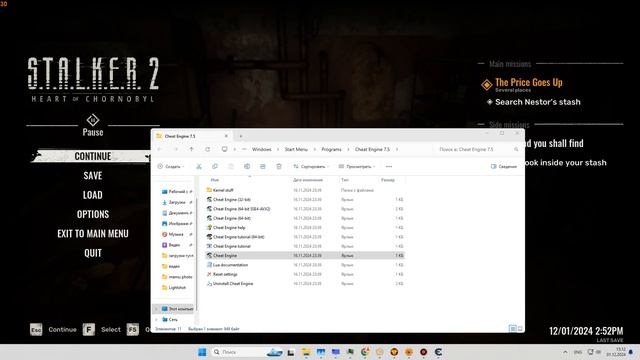Click the search magnifier in Explorer search box
Viewport: 640px width, 360px height.
(x=516, y=149)
